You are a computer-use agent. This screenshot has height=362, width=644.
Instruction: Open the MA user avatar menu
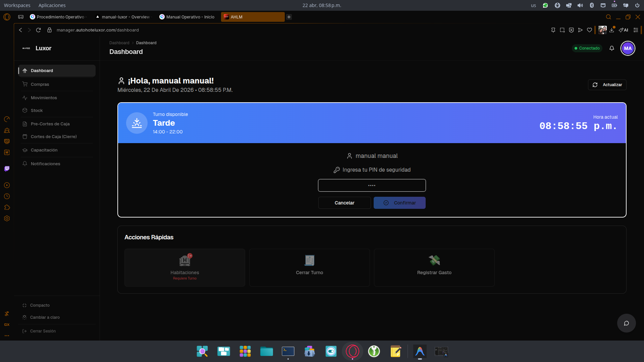pyautogui.click(x=628, y=48)
